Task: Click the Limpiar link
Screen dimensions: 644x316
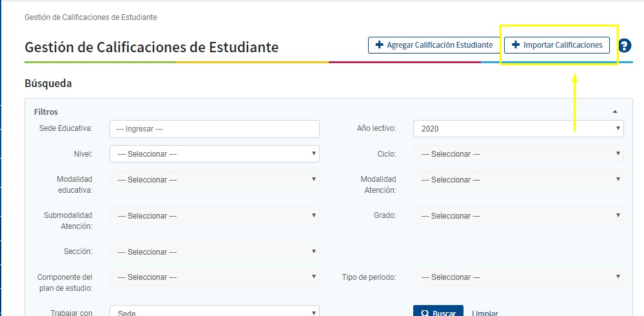Action: [x=485, y=313]
